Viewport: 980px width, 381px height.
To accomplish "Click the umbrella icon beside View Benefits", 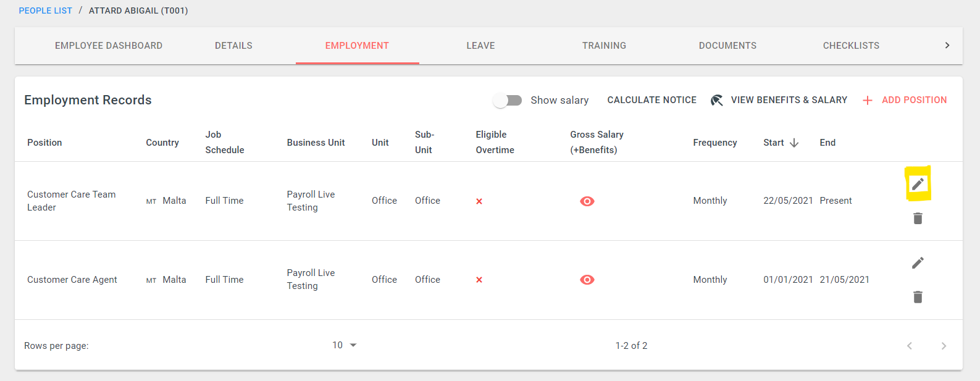I will 716,100.
